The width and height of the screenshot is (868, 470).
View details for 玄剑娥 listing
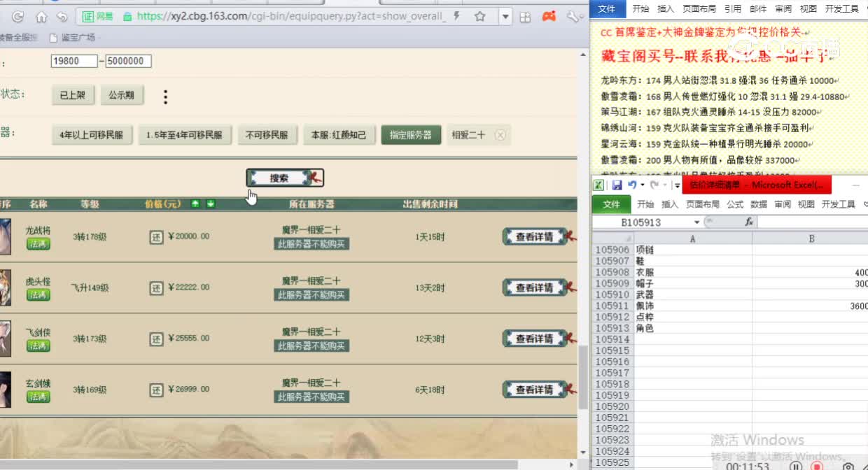535,390
